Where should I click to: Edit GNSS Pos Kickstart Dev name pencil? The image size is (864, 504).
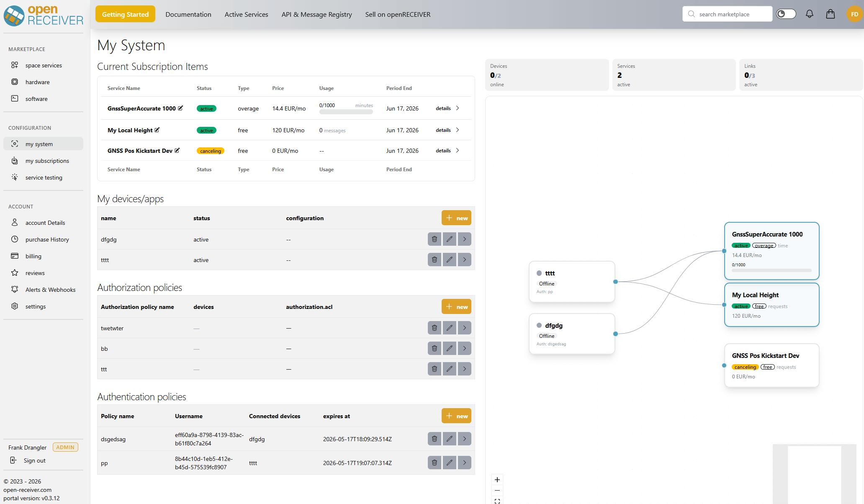177,150
